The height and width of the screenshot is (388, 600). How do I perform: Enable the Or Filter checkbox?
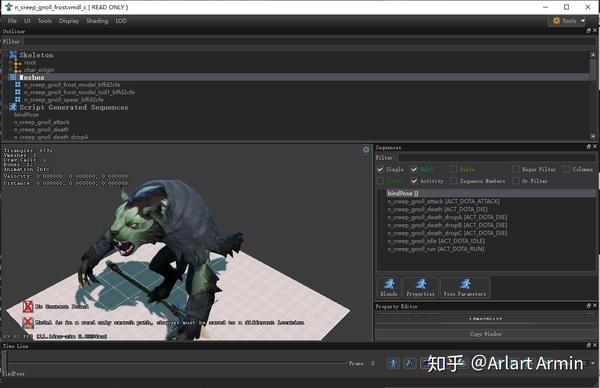(516, 181)
